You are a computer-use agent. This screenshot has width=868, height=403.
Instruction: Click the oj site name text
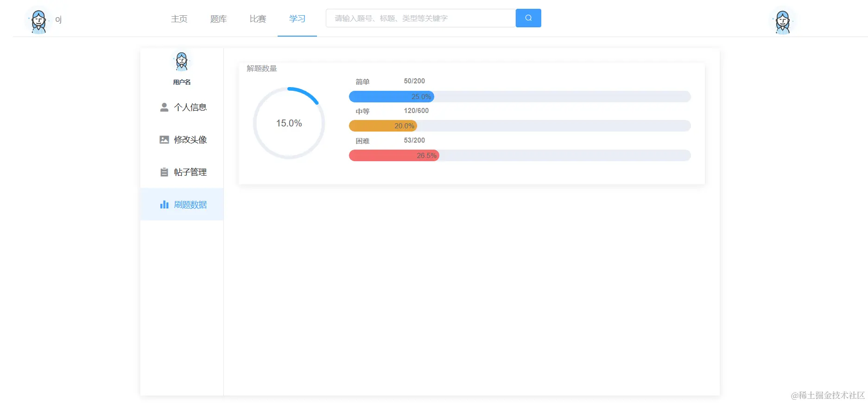[58, 19]
